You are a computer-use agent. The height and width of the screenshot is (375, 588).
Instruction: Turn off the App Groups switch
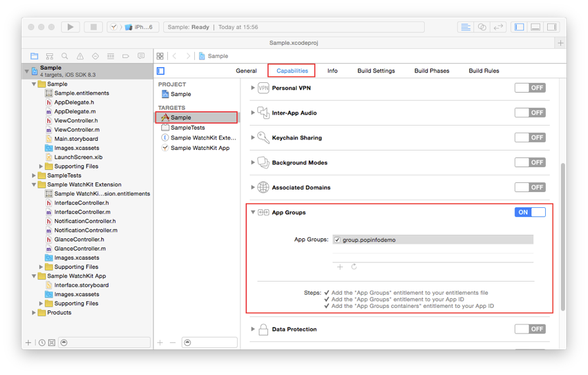tap(529, 213)
